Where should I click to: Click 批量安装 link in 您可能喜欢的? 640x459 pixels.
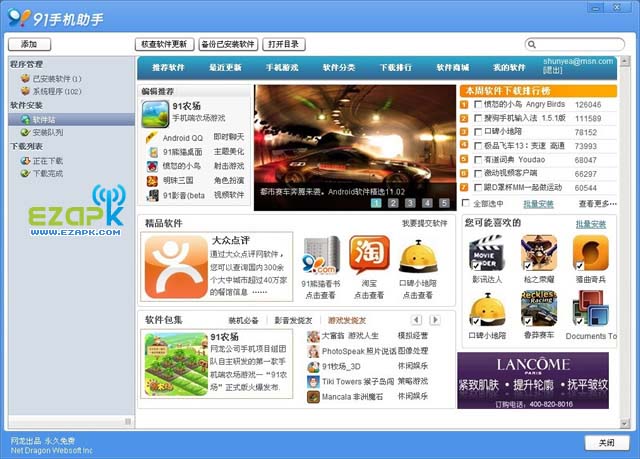click(x=591, y=224)
